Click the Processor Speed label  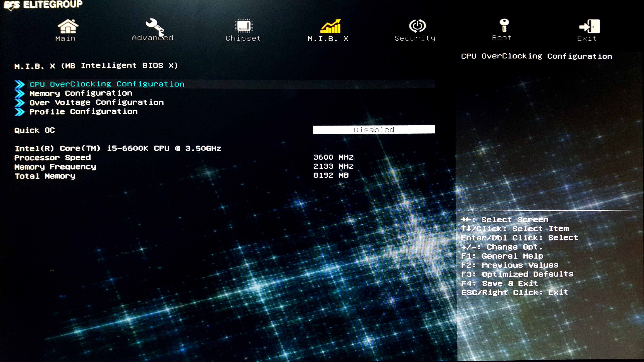click(x=52, y=158)
